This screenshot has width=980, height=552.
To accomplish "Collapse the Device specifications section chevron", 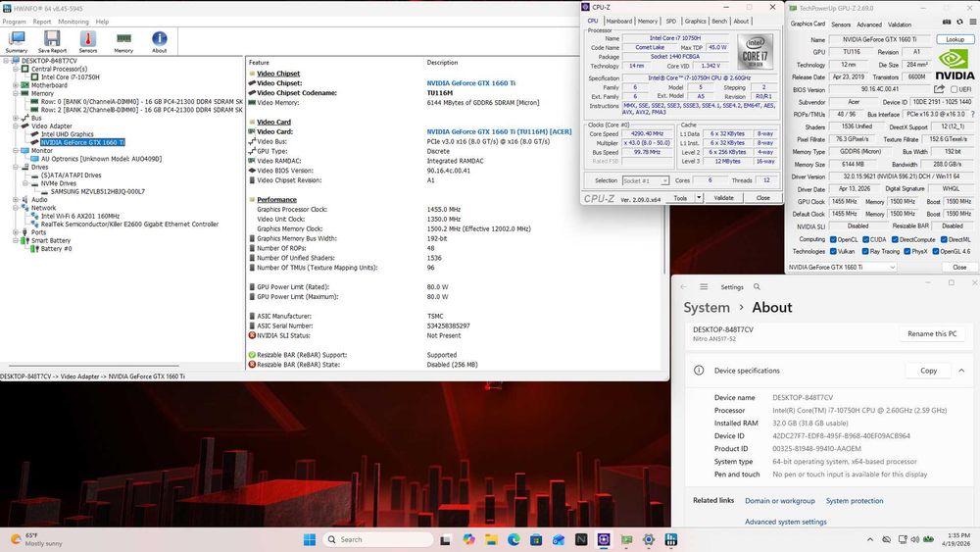I will 961,371.
